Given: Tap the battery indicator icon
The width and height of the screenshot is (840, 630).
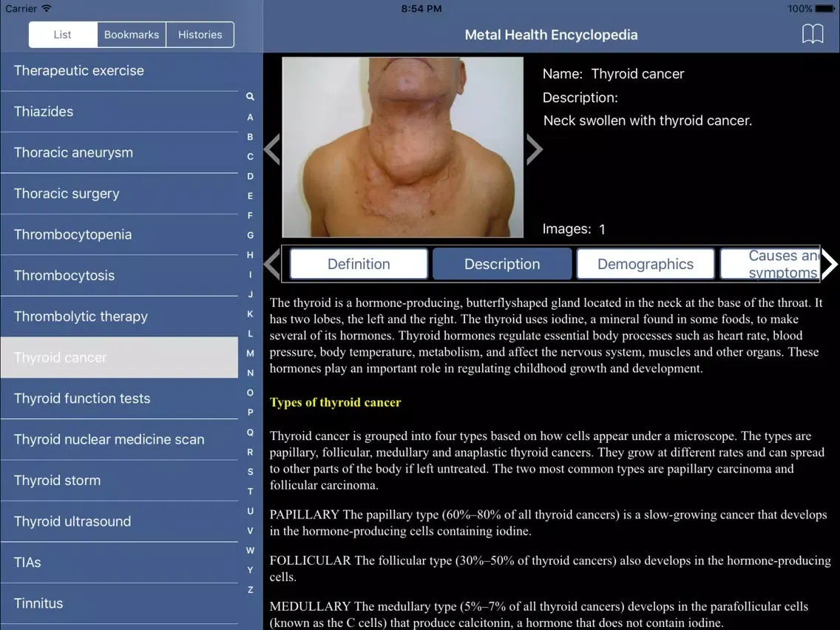Looking at the screenshot, I should coord(825,9).
